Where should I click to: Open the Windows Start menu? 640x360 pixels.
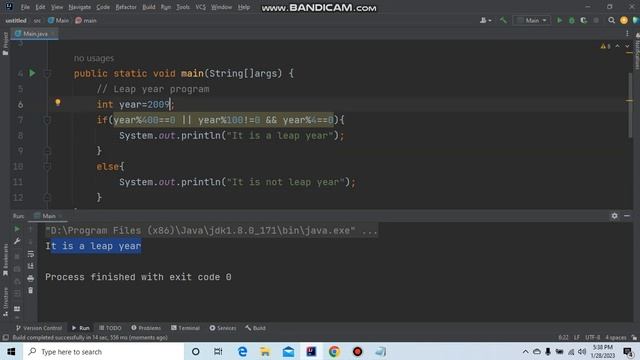pos(11,351)
